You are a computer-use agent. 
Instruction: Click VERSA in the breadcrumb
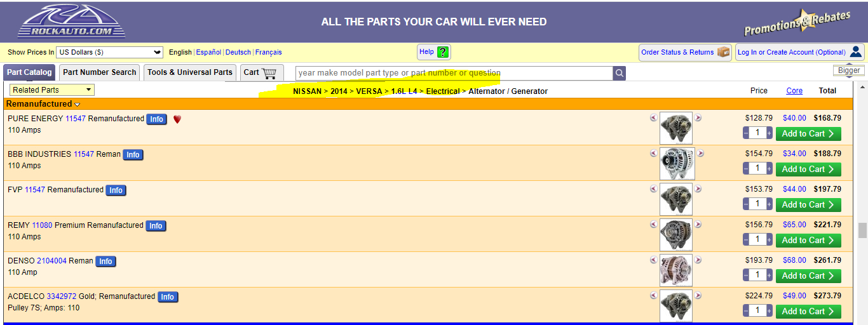[369, 91]
